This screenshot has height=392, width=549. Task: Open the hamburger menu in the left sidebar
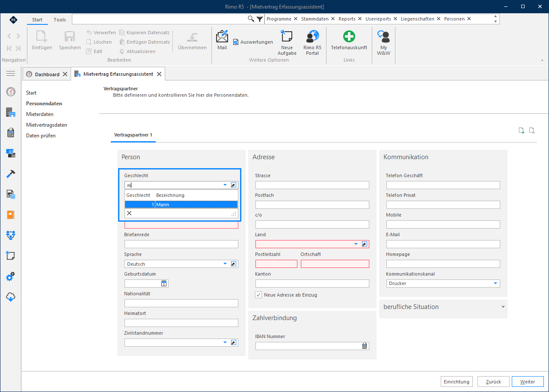point(11,74)
